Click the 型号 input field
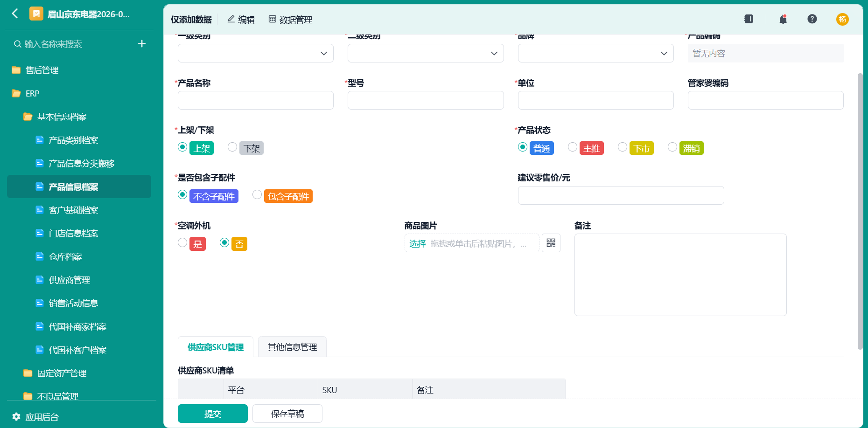The width and height of the screenshot is (868, 428). (x=426, y=100)
